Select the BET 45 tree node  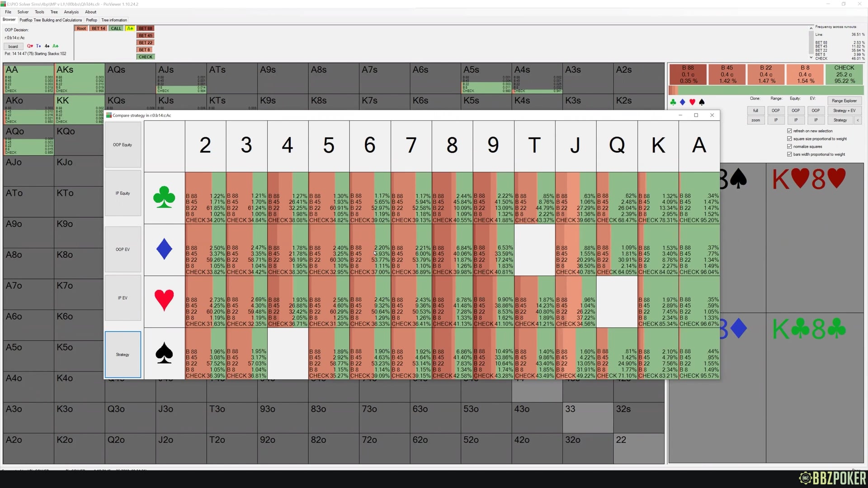pos(146,36)
